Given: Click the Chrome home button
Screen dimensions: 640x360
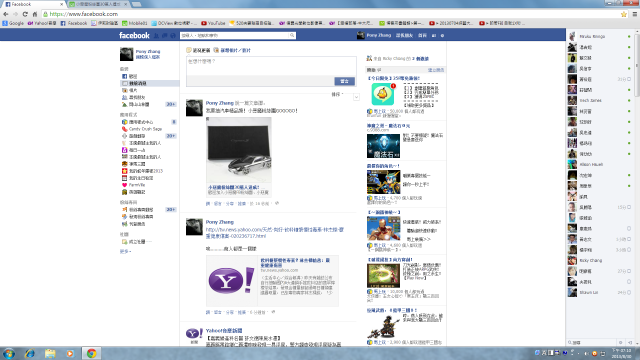Looking at the screenshot, I should [x=35, y=14].
